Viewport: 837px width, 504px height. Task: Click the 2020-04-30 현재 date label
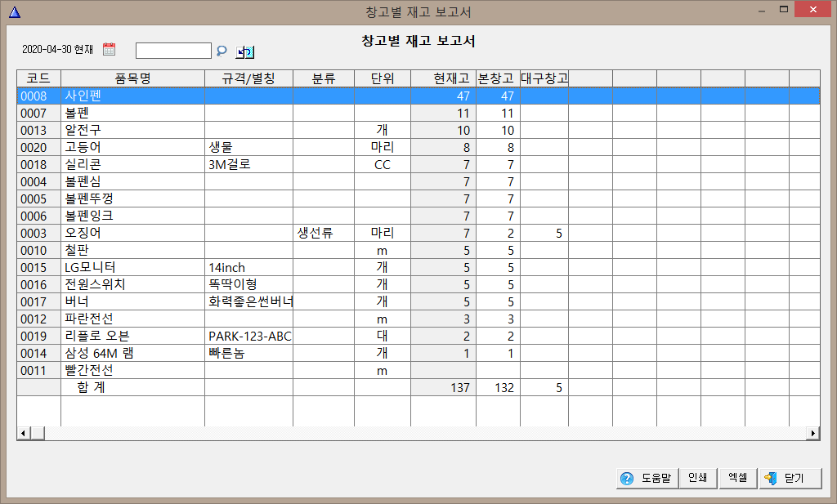[58, 50]
